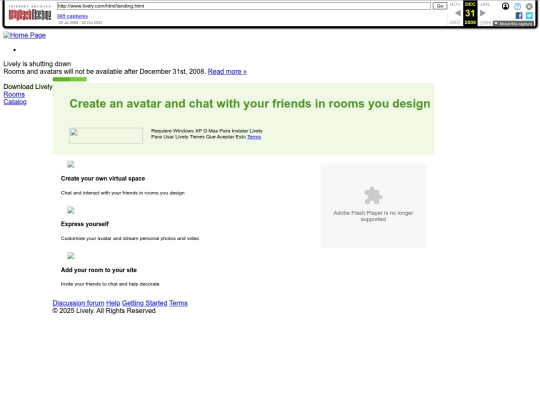
Task: Click the Wayback user account icon
Action: pyautogui.click(x=505, y=6)
